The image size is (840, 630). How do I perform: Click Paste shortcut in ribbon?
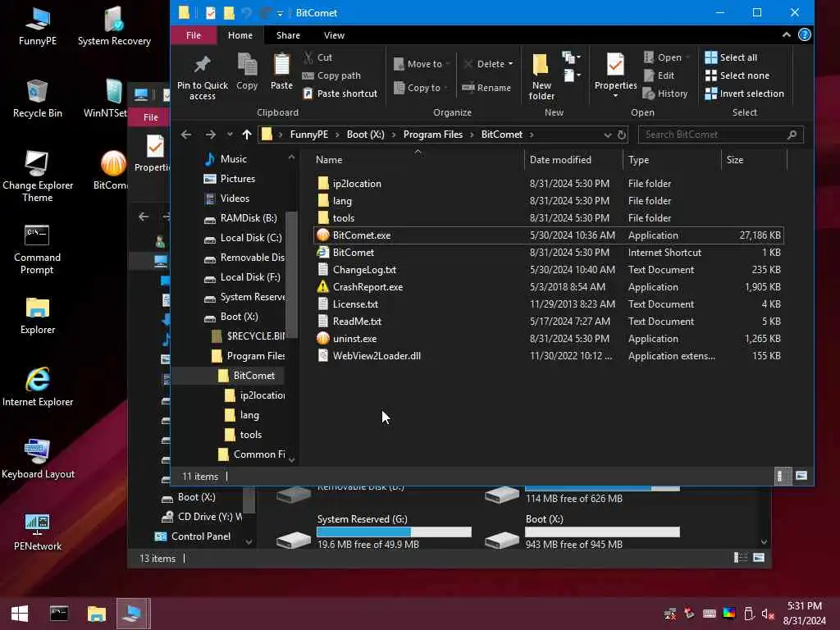pos(340,94)
